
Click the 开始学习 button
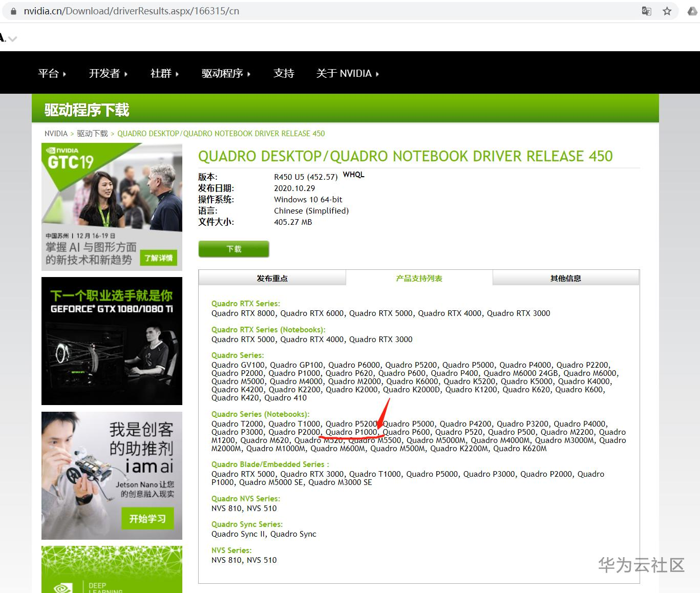click(147, 519)
